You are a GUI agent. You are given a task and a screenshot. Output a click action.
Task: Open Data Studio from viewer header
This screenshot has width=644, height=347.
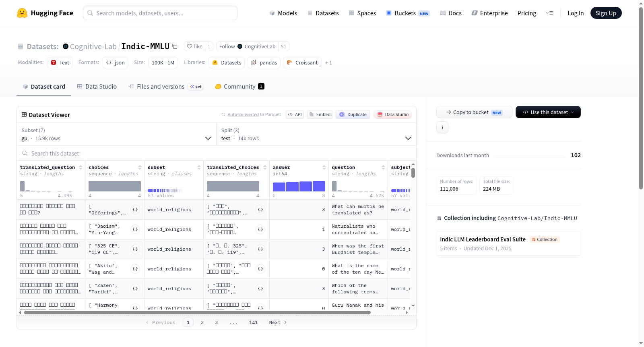click(393, 114)
